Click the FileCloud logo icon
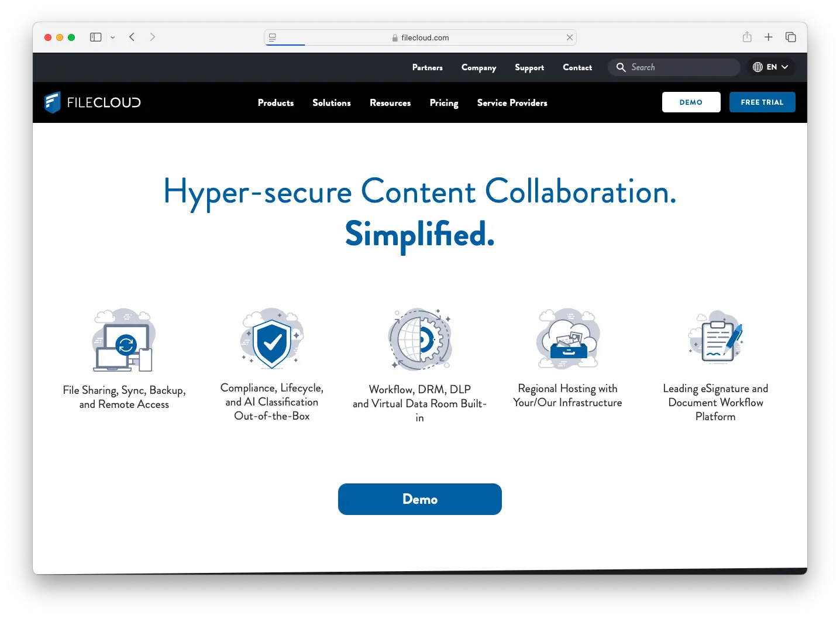Image resolution: width=840 pixels, height=618 pixels. [53, 102]
